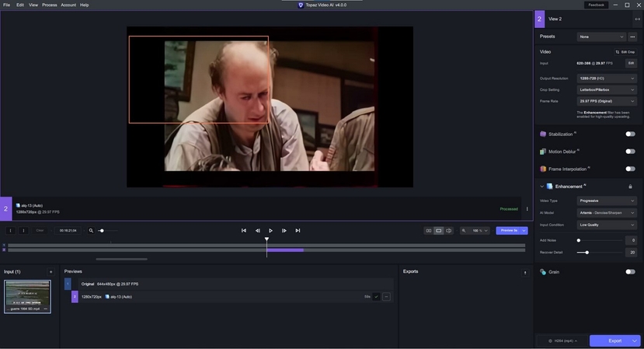The image size is (644, 349).
Task: Toggle the Motion Deblur switch
Action: pyautogui.click(x=630, y=152)
